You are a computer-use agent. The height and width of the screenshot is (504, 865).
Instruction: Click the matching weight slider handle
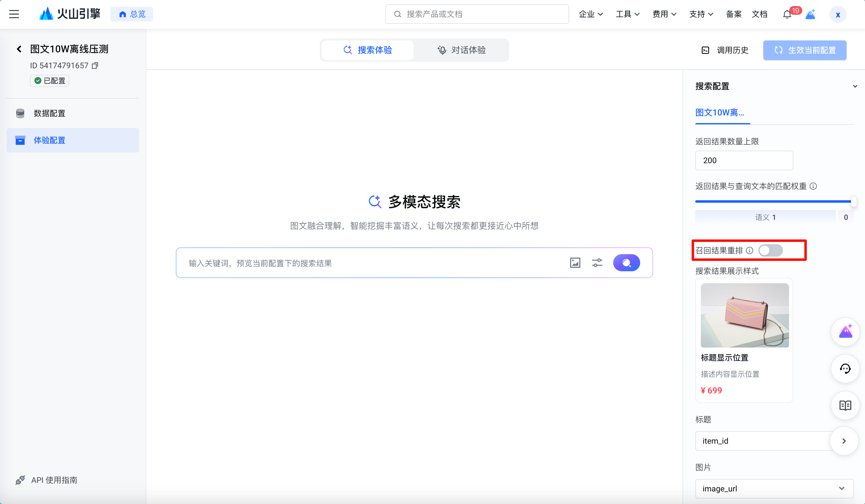[x=853, y=201]
